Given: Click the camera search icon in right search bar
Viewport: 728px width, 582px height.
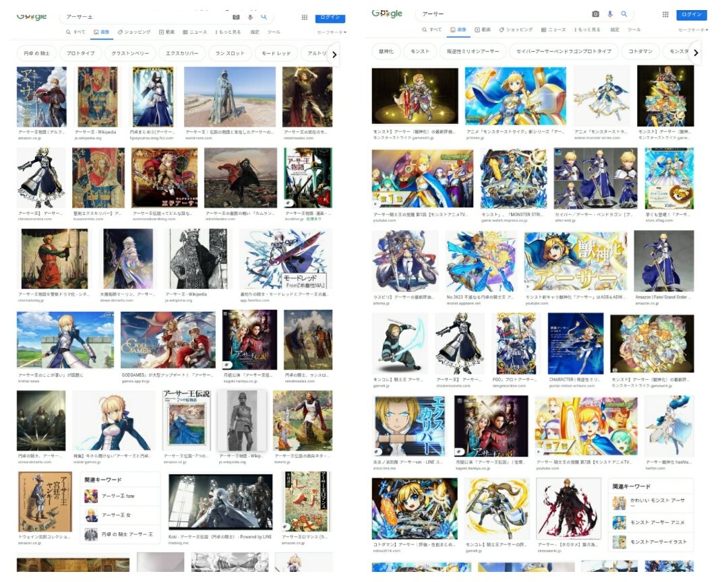Looking at the screenshot, I should point(595,14).
